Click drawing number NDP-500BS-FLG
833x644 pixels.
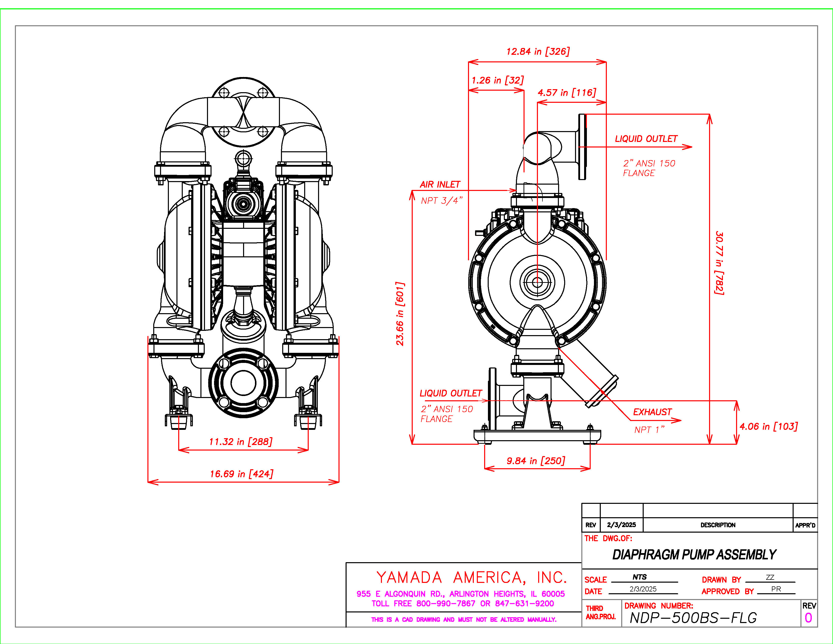tap(693, 618)
